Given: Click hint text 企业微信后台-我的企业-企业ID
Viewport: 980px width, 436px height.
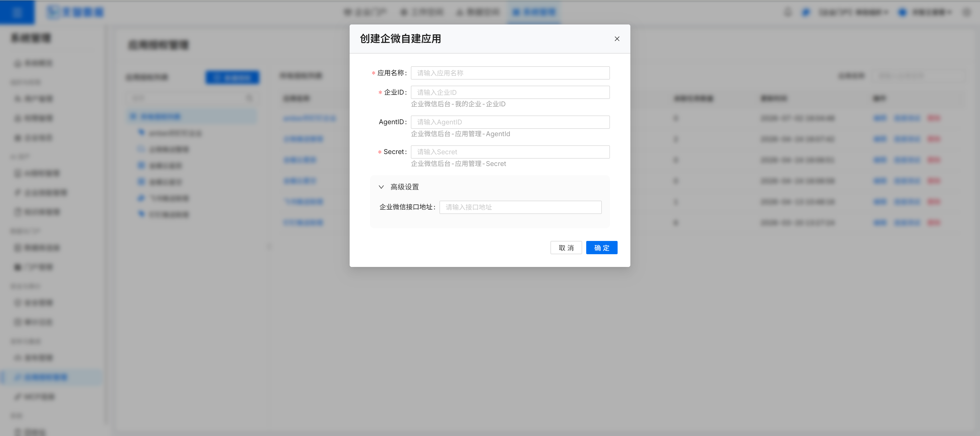Looking at the screenshot, I should click(458, 104).
